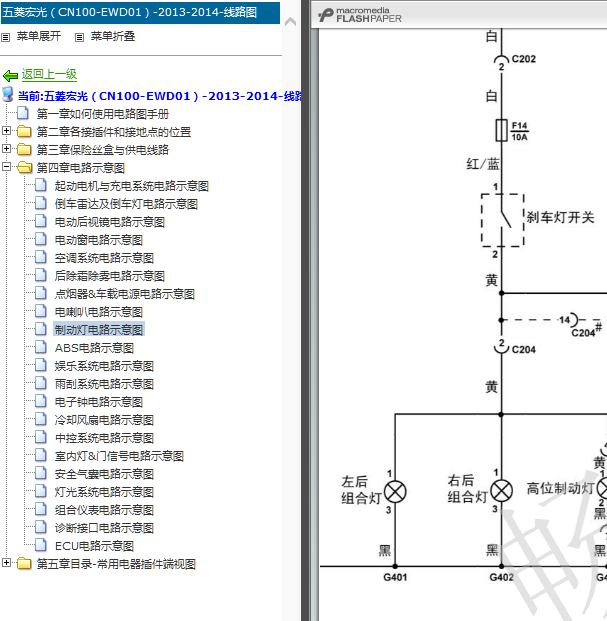Click the page icon beside 电喇叭电路示意图

point(41,311)
